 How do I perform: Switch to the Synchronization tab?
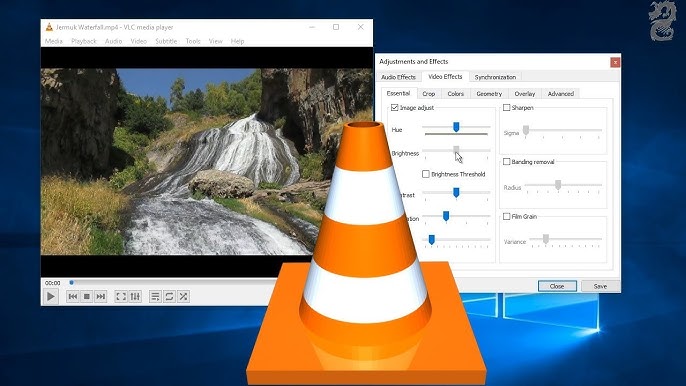[x=495, y=77]
